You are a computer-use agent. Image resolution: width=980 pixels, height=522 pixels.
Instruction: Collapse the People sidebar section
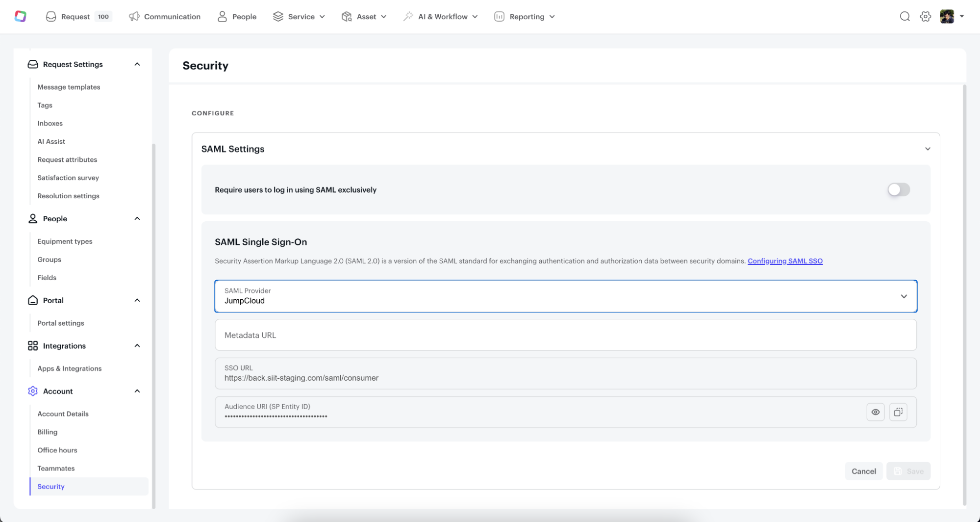point(137,219)
